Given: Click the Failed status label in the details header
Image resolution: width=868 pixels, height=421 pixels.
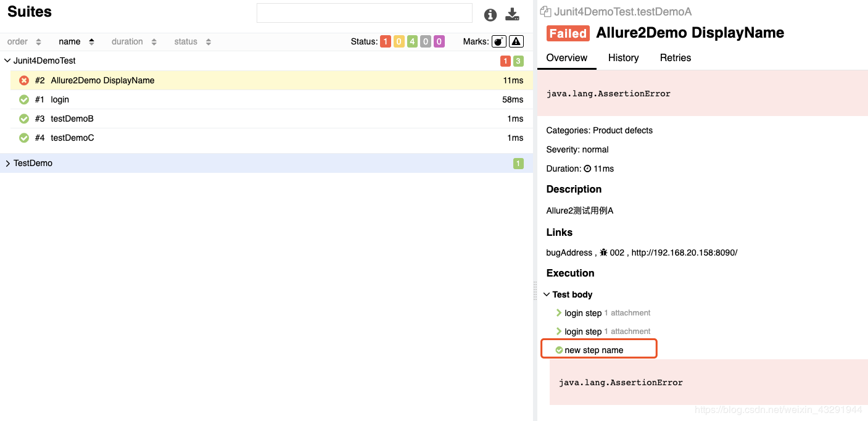Looking at the screenshot, I should [x=568, y=33].
